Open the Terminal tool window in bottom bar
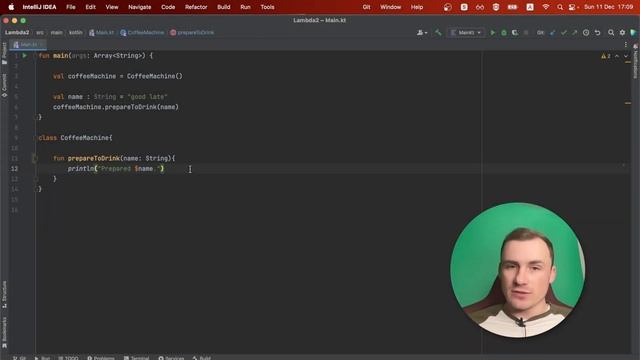The image size is (640, 360). 136,358
